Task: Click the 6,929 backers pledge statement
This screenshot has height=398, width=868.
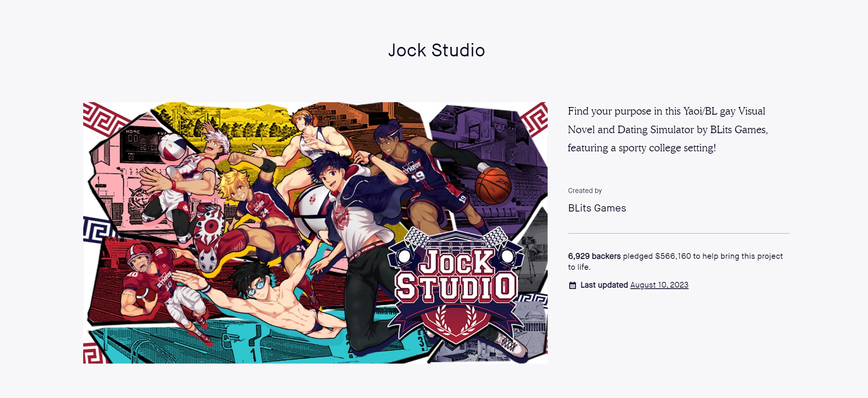Action: coord(675,261)
